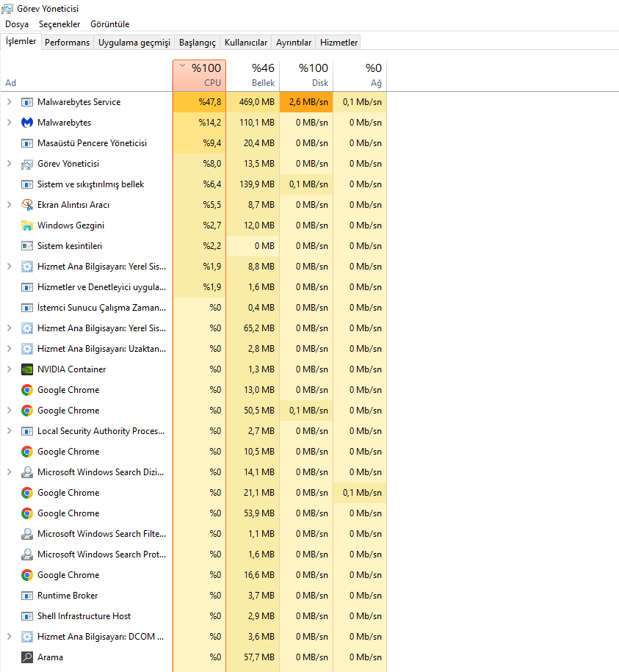Viewport: 619px width, 672px height.
Task: Expand the NVIDIA Container group
Action: pos(10,369)
